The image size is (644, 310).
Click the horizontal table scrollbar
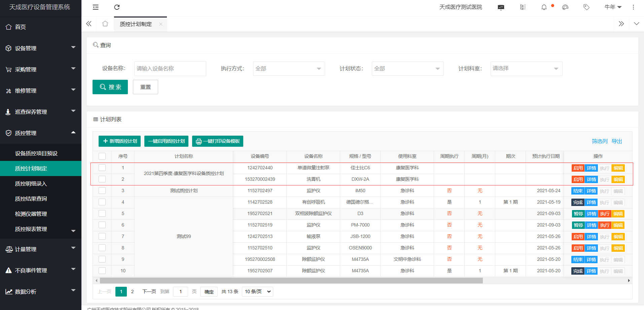point(291,281)
